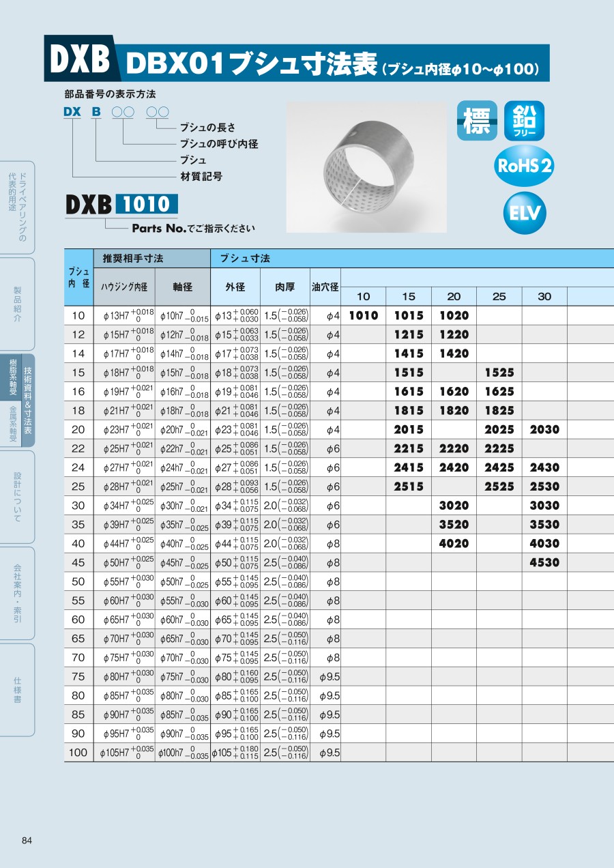Click part number 2030 in the table

(x=544, y=430)
